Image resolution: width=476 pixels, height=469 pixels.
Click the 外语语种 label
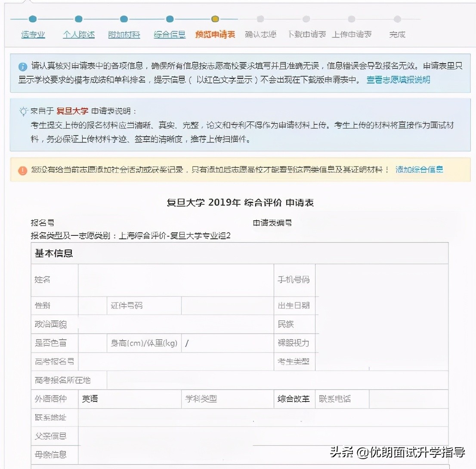tap(51, 398)
